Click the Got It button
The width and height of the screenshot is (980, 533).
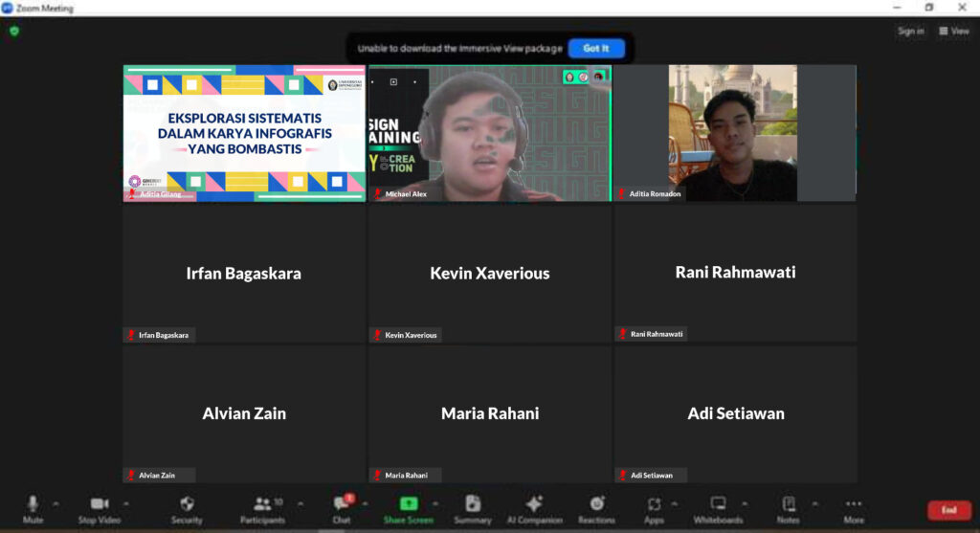[596, 48]
